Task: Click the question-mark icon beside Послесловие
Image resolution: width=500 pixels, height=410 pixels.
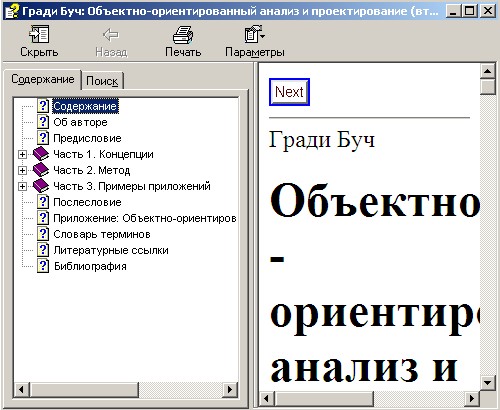Action: (x=43, y=202)
